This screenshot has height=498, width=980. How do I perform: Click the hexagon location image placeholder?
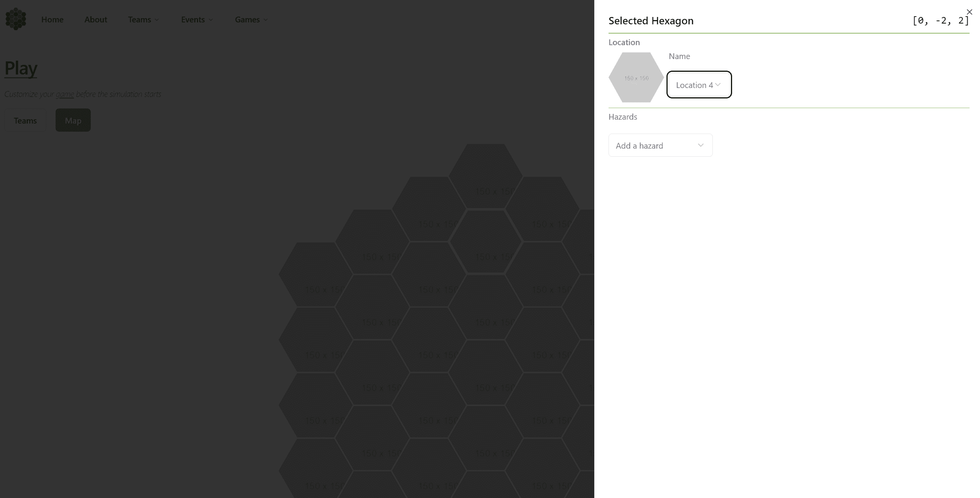click(x=636, y=78)
